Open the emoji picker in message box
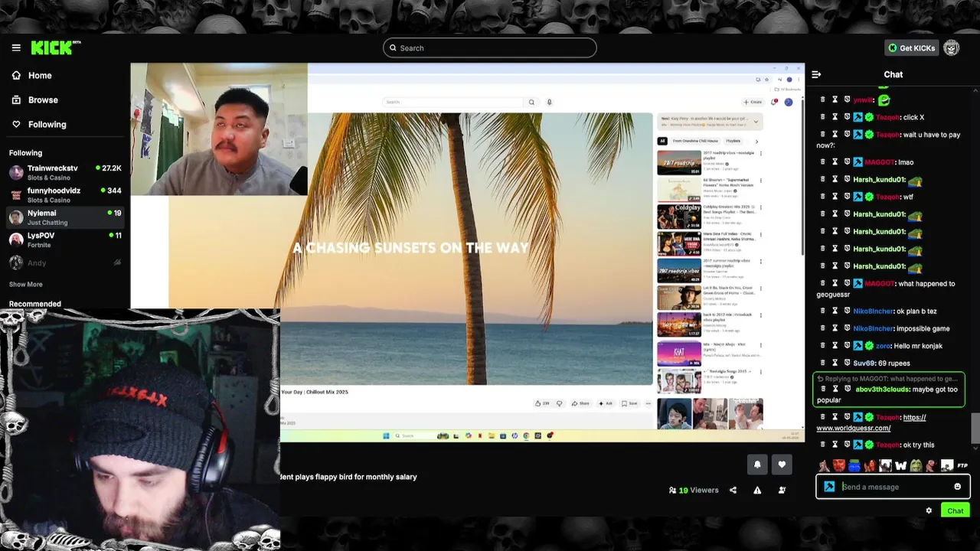Screen dimensions: 980x551 pos(957,487)
